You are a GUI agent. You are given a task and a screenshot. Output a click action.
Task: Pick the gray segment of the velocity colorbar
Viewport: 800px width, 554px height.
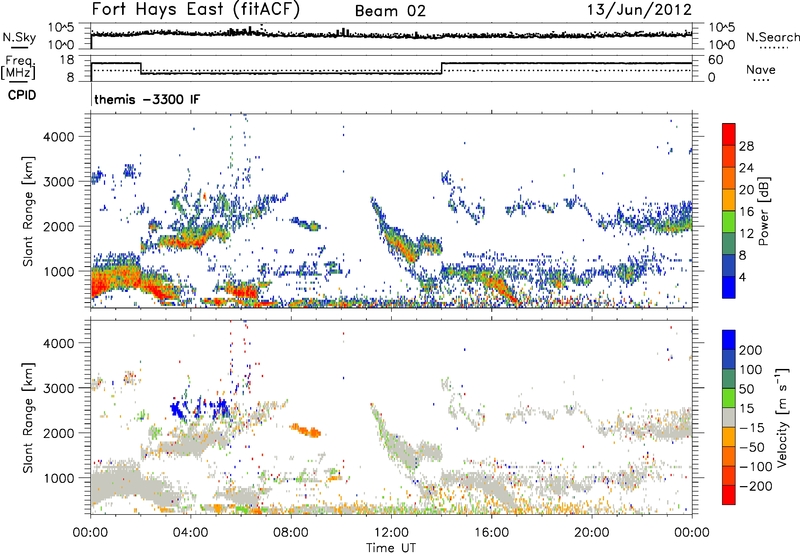[x=729, y=417]
